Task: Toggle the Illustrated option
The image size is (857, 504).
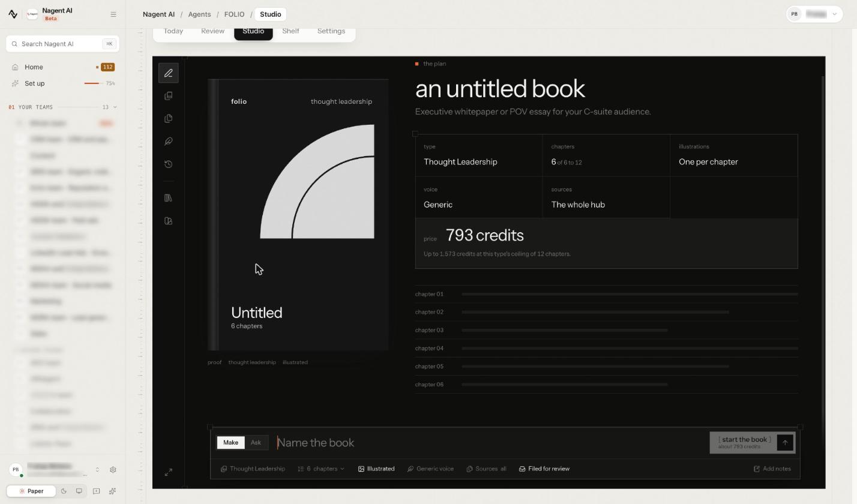Action: pos(376,469)
